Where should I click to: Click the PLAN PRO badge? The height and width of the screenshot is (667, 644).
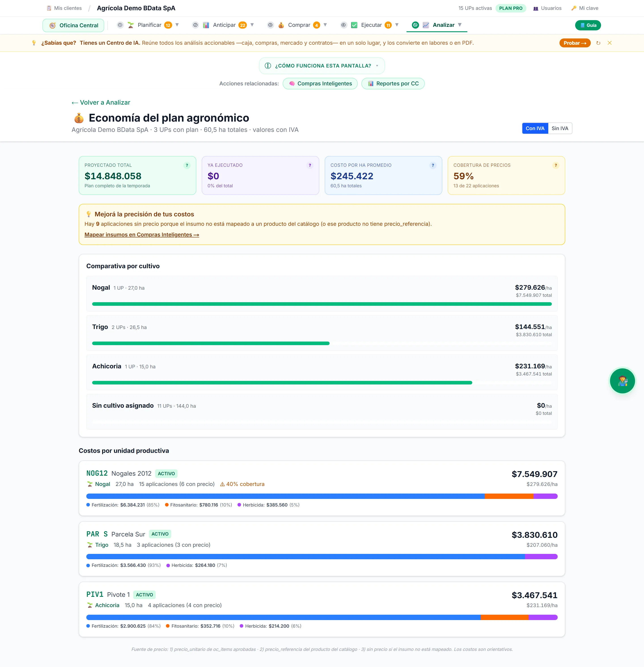pyautogui.click(x=511, y=8)
